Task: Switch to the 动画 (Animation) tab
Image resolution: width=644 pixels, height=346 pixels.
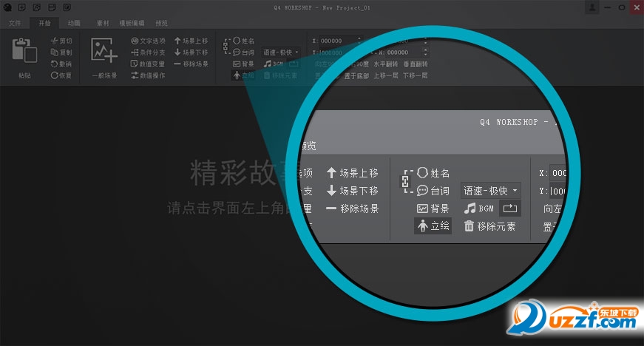Action: 73,23
